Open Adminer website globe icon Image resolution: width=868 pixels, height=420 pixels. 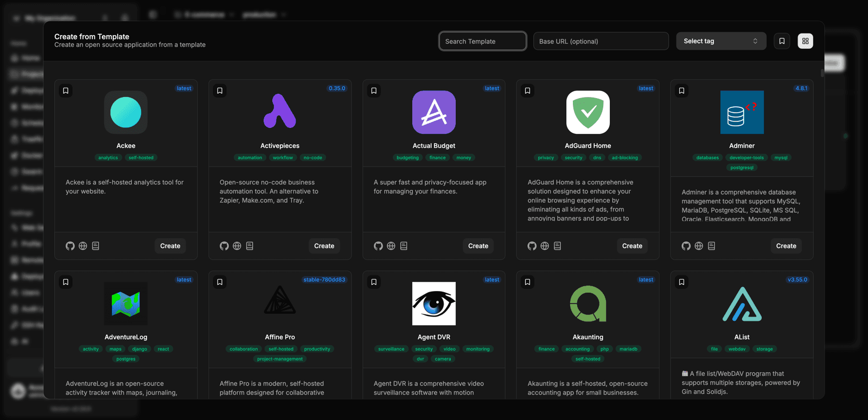coord(699,246)
